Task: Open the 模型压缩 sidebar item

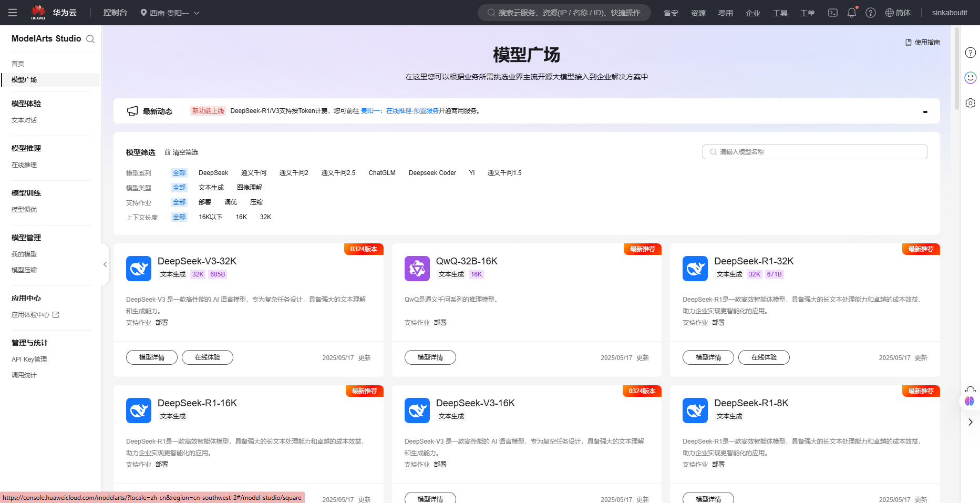Action: coord(24,270)
